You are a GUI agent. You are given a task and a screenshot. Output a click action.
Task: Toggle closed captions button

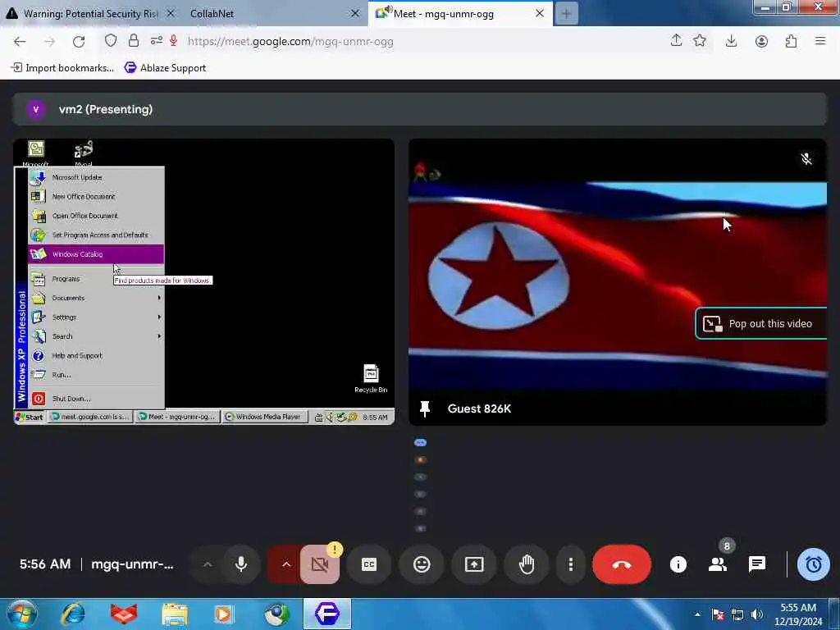pos(369,564)
